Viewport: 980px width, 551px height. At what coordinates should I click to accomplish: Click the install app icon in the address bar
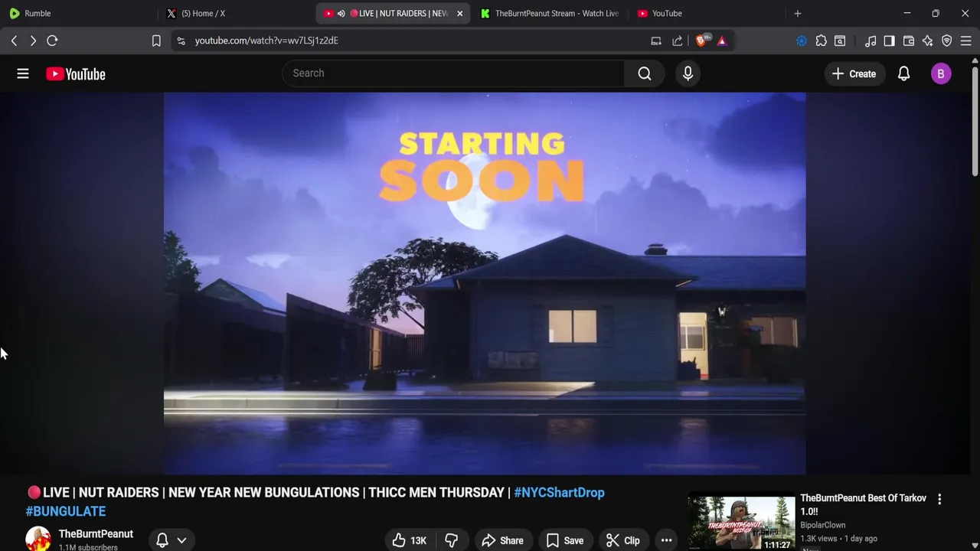(656, 41)
